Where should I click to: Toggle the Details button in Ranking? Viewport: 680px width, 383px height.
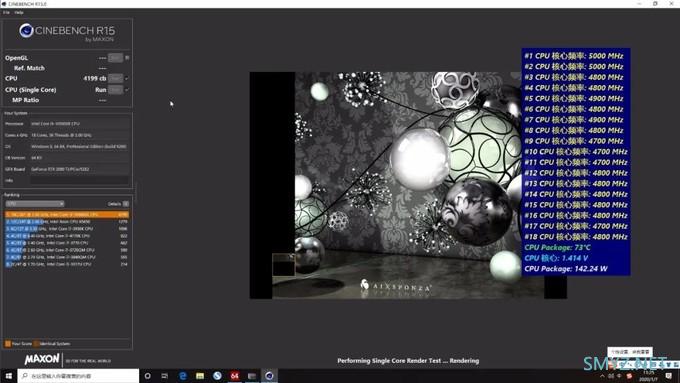(x=126, y=204)
